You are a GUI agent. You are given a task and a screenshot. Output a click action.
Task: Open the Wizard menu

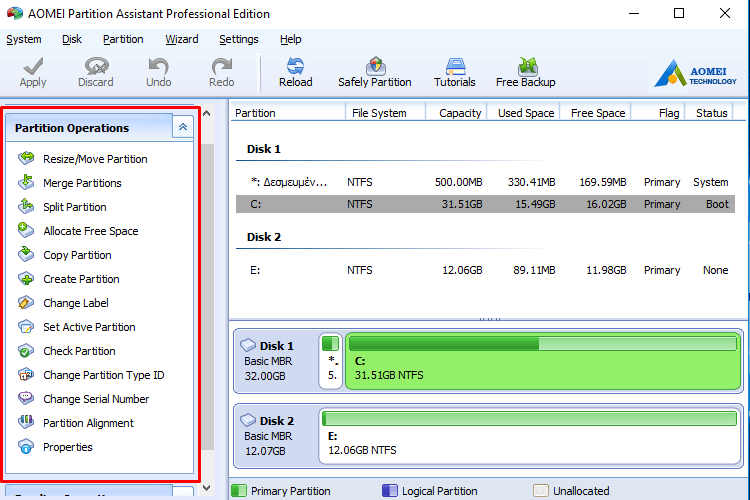pos(182,39)
